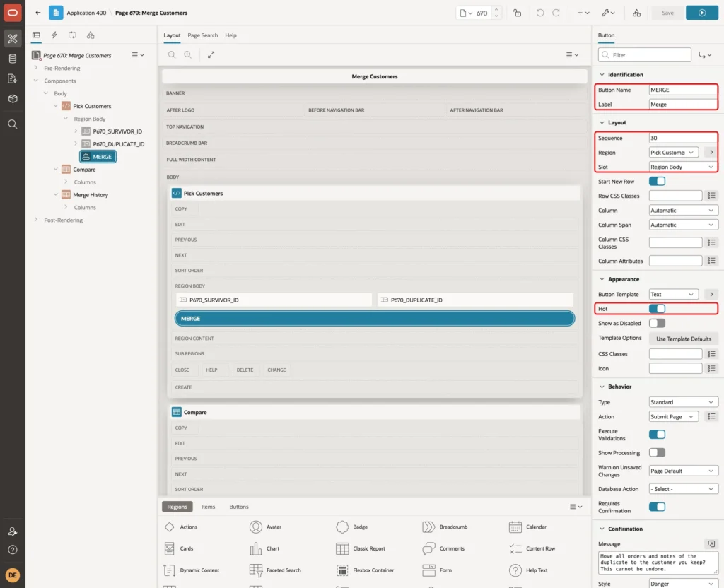724x588 pixels.
Task: Click Use Template Defaults button
Action: click(684, 339)
